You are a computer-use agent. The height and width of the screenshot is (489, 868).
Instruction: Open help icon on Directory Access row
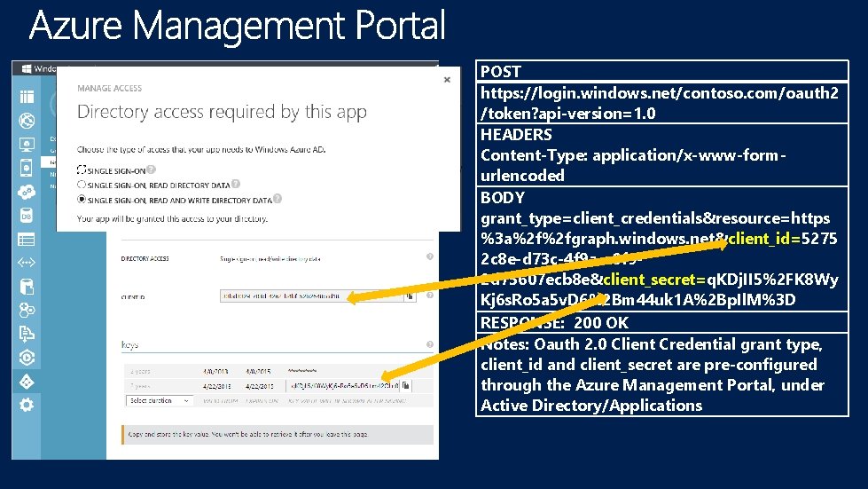pos(430,256)
